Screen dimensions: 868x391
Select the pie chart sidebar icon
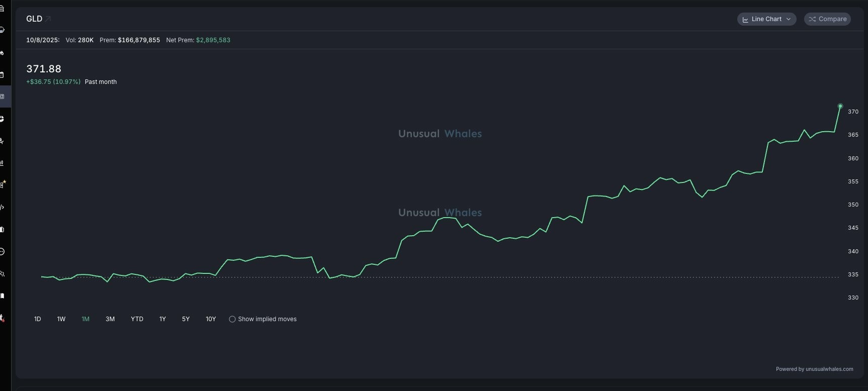pyautogui.click(x=2, y=119)
